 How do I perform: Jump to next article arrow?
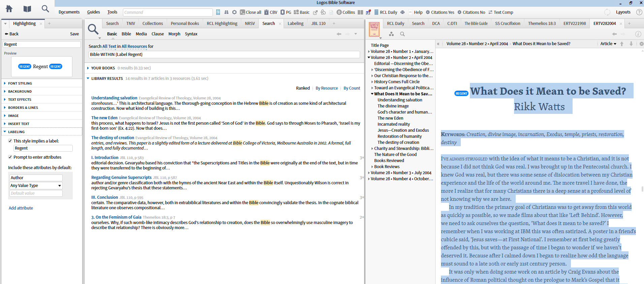[x=631, y=44]
